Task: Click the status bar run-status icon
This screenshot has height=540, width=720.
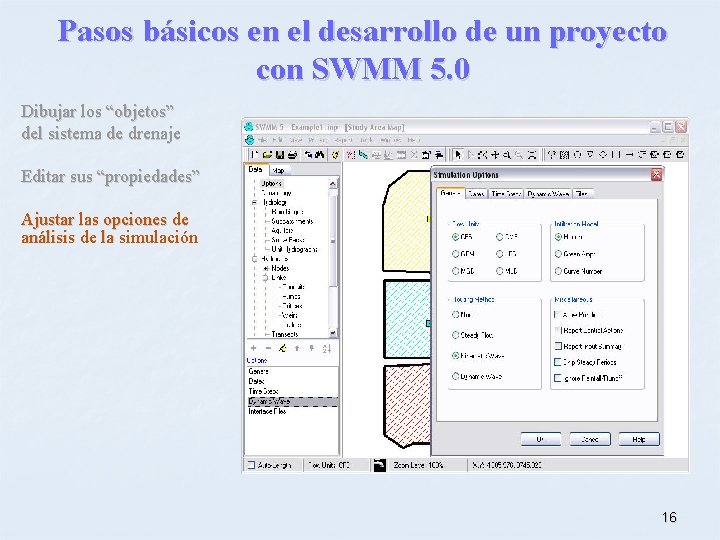Action: tap(380, 465)
